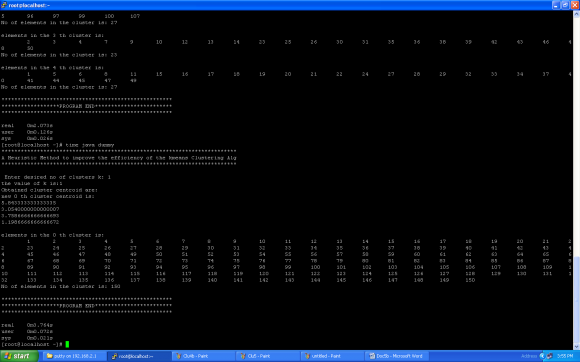The height and width of the screenshot is (362, 580).
Task: Click 'No of elements in the cluster is: 150'
Action: tap(61, 287)
